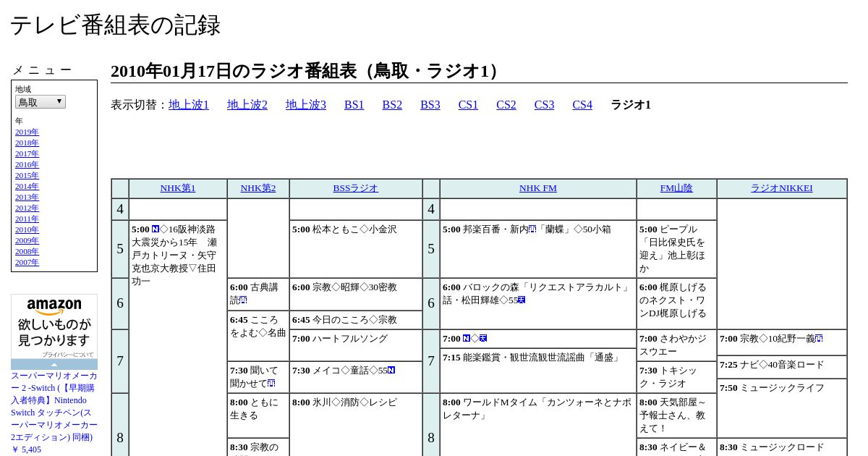Switch to the 地上波3 listing
The width and height of the screenshot is (868, 456).
306,105
